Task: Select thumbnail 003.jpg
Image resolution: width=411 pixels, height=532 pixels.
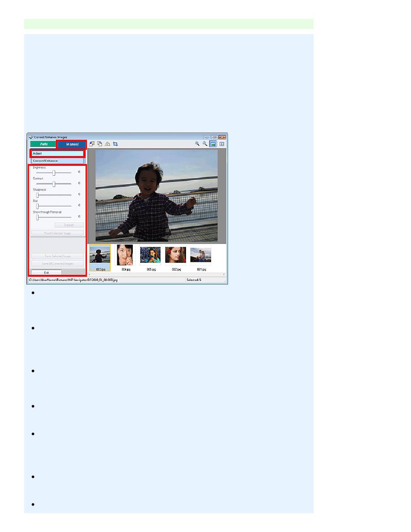Action: pos(100,258)
